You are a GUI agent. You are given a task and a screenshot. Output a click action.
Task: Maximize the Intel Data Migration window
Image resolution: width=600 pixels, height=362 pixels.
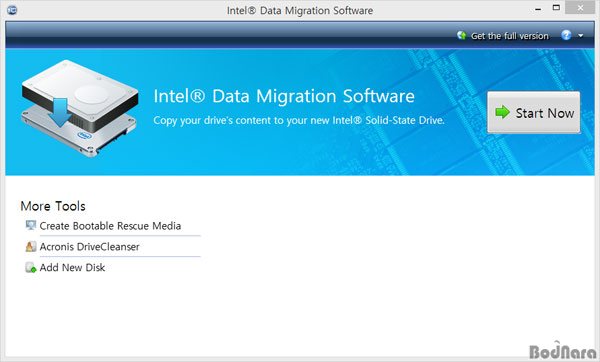pos(556,8)
